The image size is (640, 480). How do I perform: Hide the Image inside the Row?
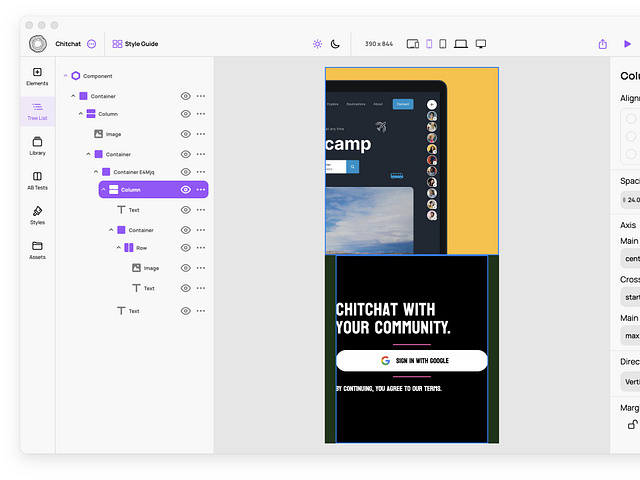tap(186, 268)
